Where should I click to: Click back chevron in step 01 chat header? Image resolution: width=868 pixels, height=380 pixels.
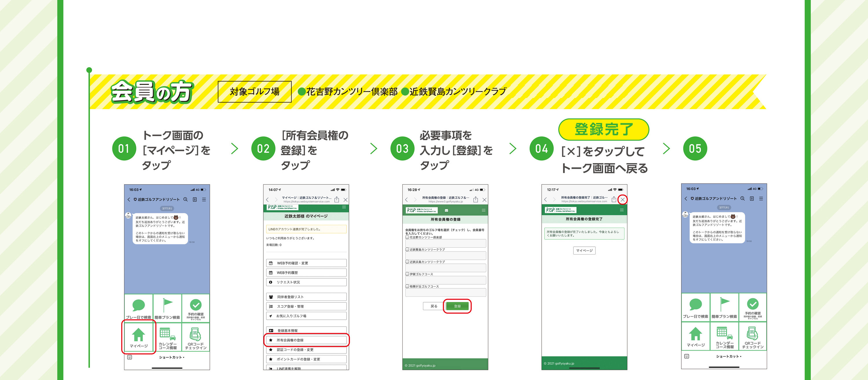[x=129, y=199]
